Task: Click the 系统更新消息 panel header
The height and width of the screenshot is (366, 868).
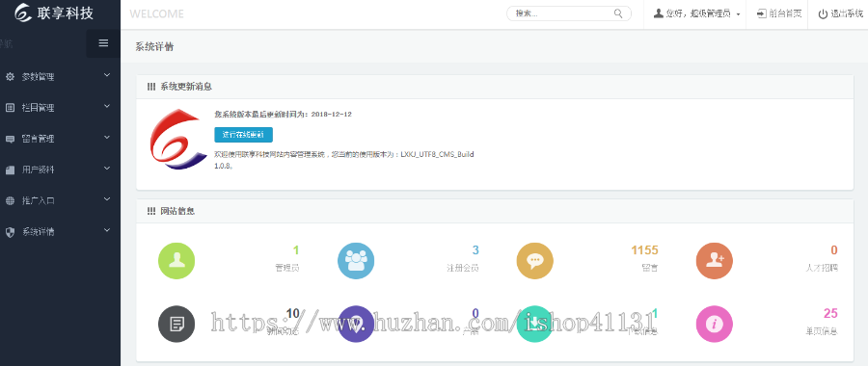Action: 495,87
